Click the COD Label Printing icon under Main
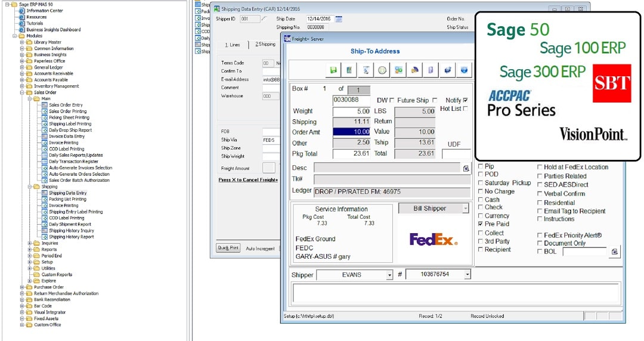Viewport: 644px width, 341px height. point(45,149)
